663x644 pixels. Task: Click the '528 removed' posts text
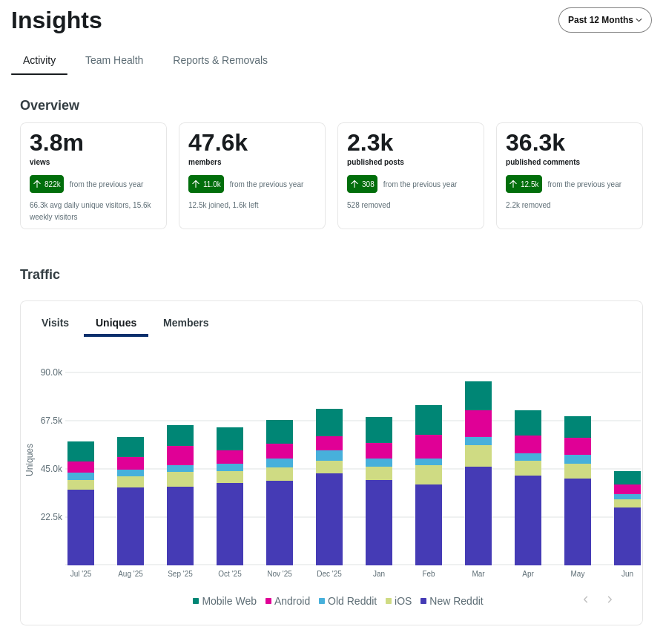[369, 205]
